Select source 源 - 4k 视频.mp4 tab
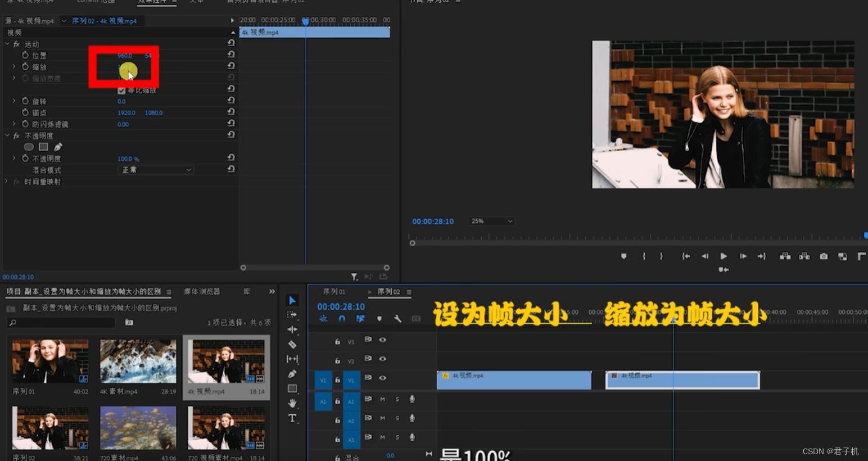The height and width of the screenshot is (461, 868). tap(30, 21)
